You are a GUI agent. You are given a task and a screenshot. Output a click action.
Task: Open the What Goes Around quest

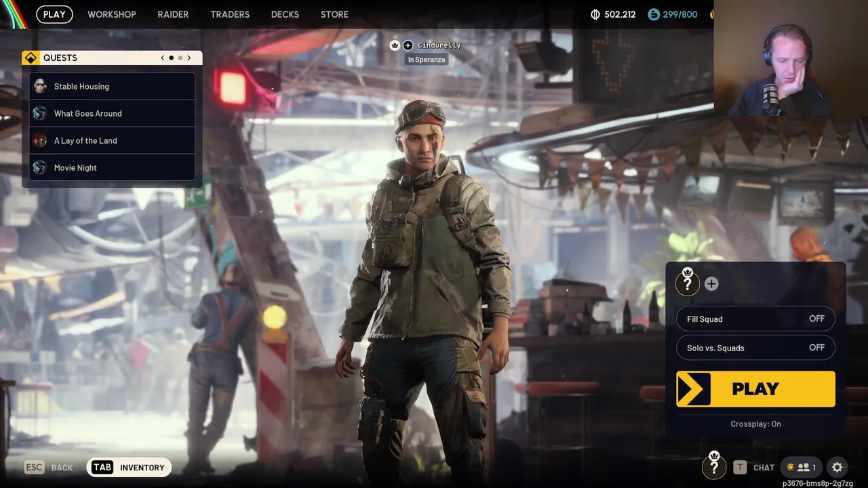click(112, 113)
